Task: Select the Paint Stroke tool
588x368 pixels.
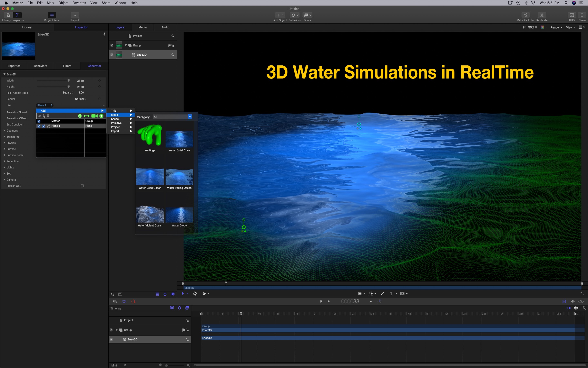Action: click(383, 294)
